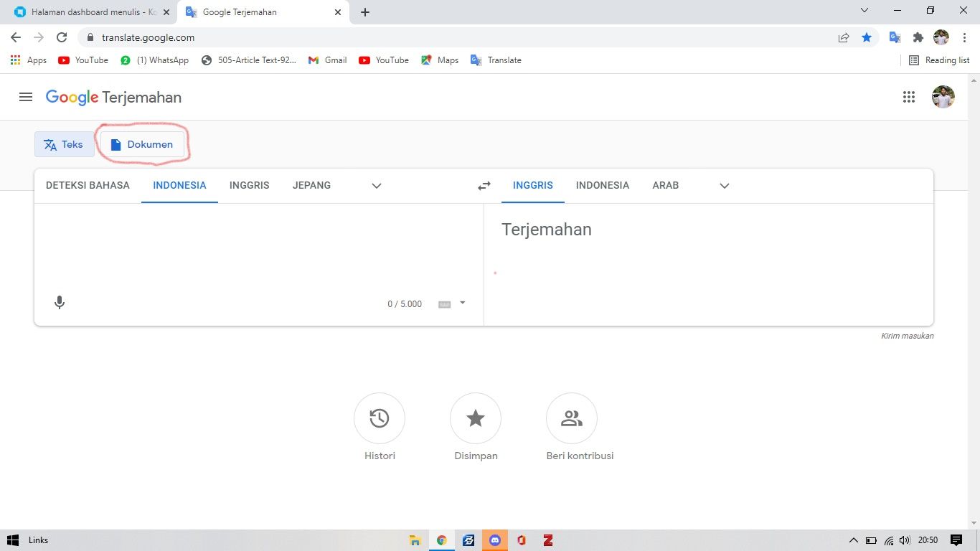Open the Windows Start menu
980x551 pixels.
coord(12,540)
